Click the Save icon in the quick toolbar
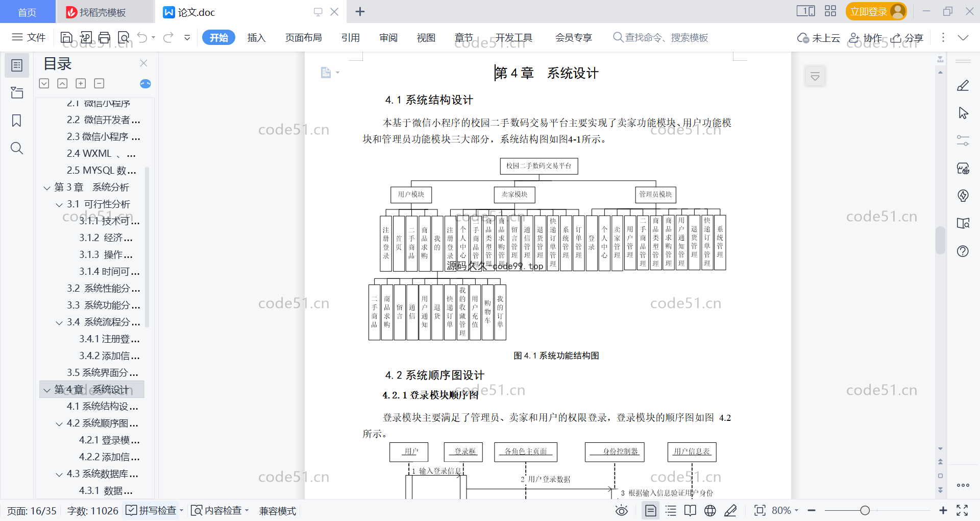The image size is (980, 521). point(66,37)
